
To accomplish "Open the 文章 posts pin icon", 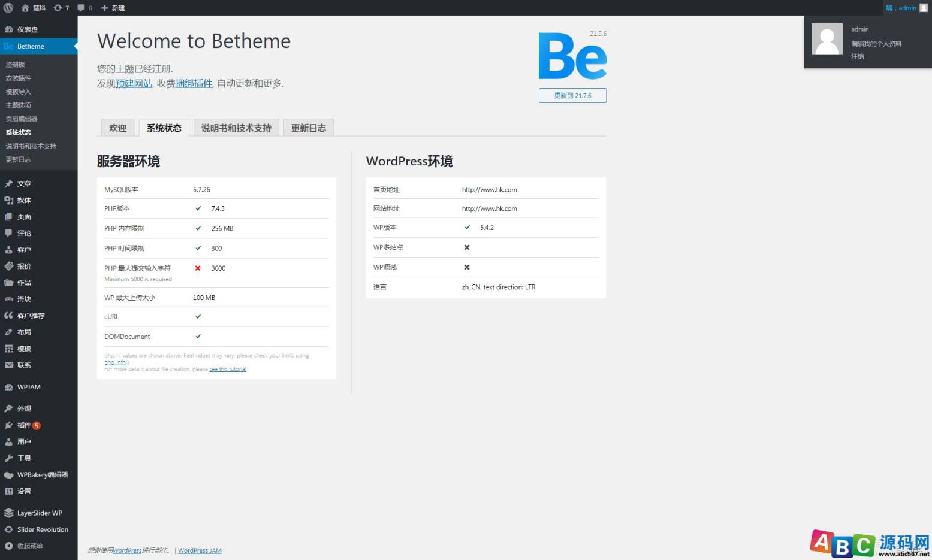I will tap(8, 184).
